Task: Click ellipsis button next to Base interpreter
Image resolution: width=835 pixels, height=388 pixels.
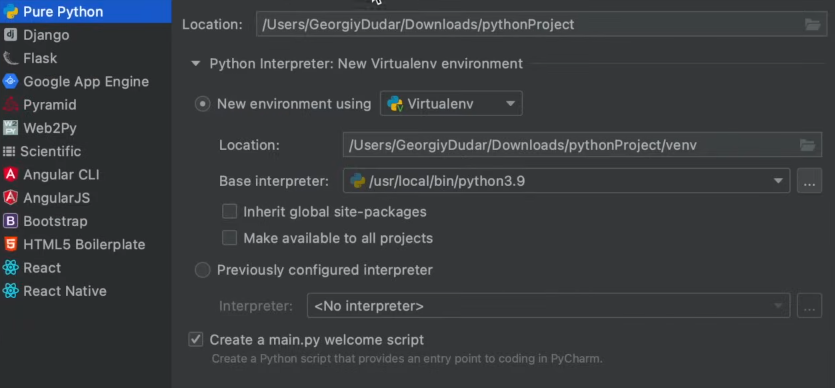Action: [809, 181]
